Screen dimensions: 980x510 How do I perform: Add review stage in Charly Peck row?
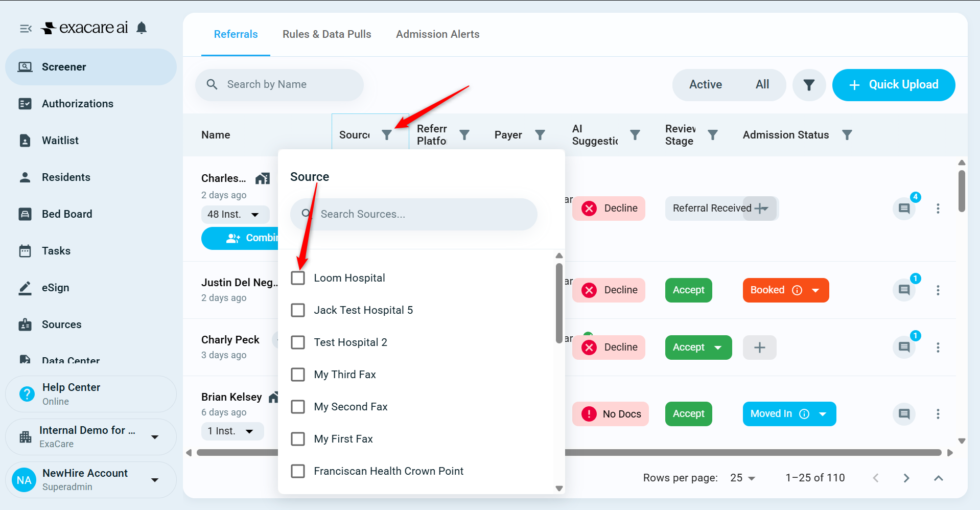tap(760, 347)
